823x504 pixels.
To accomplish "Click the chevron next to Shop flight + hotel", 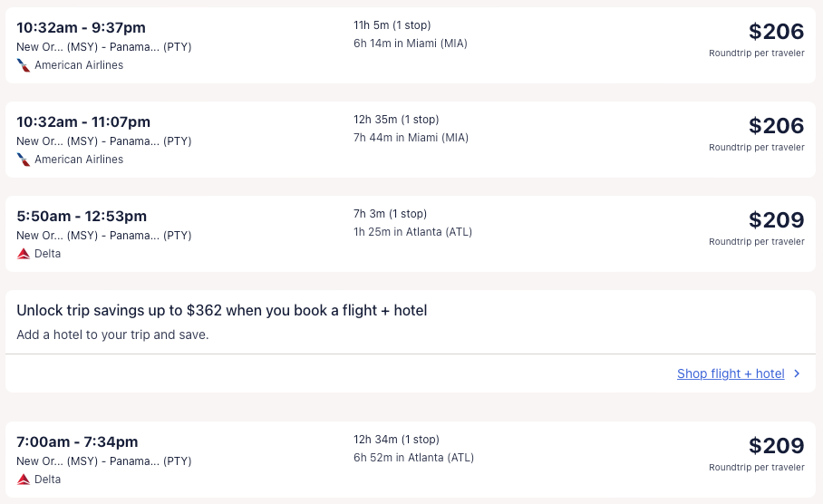I will pyautogui.click(x=797, y=373).
